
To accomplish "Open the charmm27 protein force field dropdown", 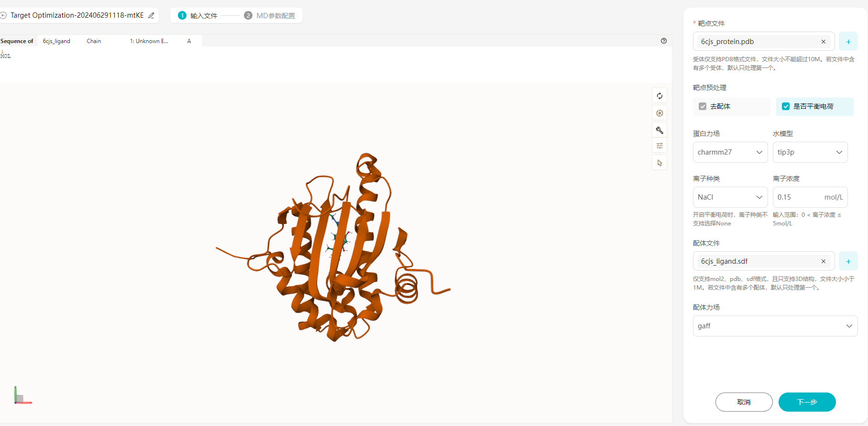I will [730, 152].
